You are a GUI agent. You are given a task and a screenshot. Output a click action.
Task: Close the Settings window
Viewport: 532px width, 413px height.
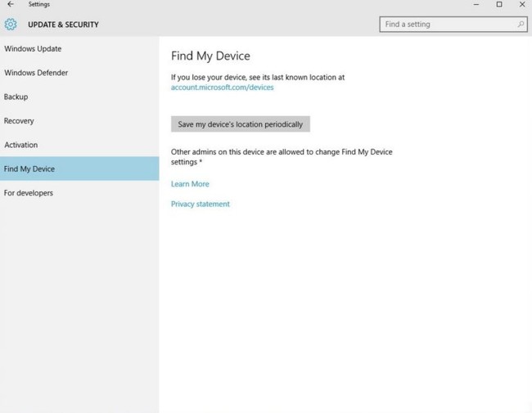click(x=522, y=4)
